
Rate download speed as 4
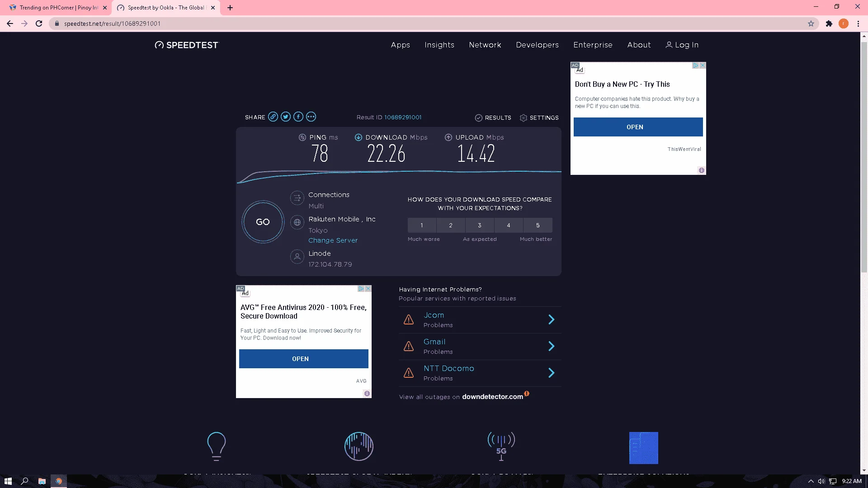(509, 225)
